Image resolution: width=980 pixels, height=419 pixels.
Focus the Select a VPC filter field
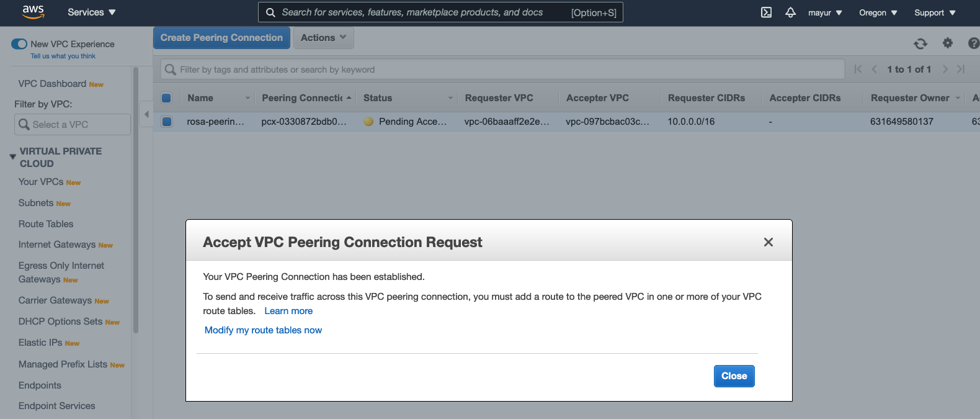tap(73, 124)
